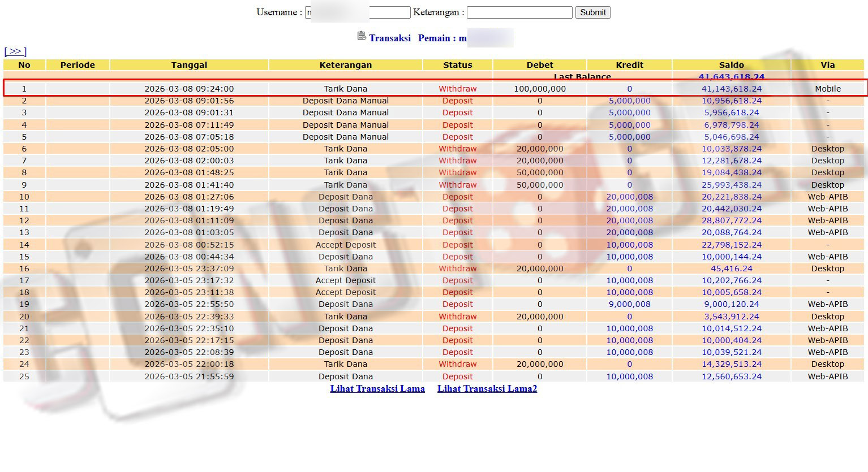Open the Lihat Transaksi Lama2 link
868x472 pixels.
[487, 388]
